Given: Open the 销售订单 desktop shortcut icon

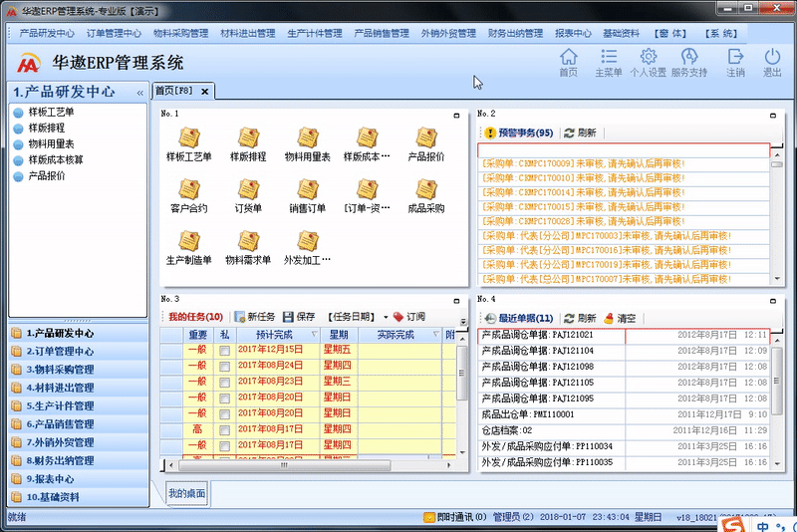Looking at the screenshot, I should (308, 195).
